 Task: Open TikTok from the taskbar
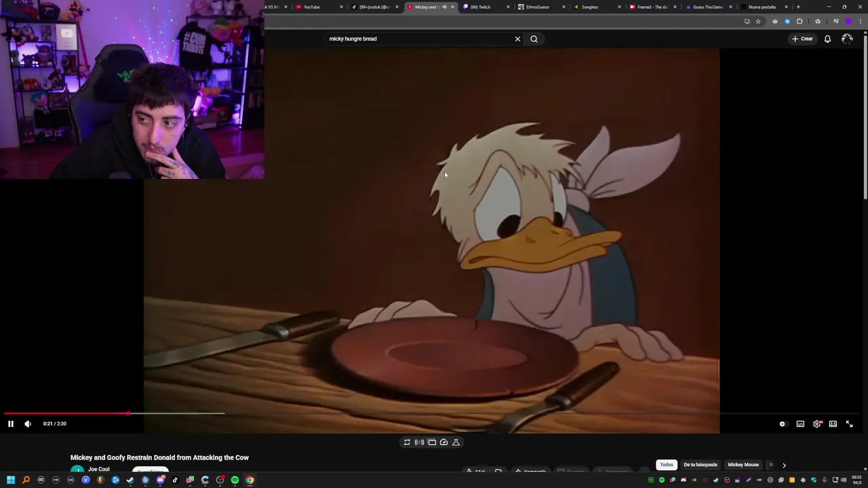(x=175, y=480)
